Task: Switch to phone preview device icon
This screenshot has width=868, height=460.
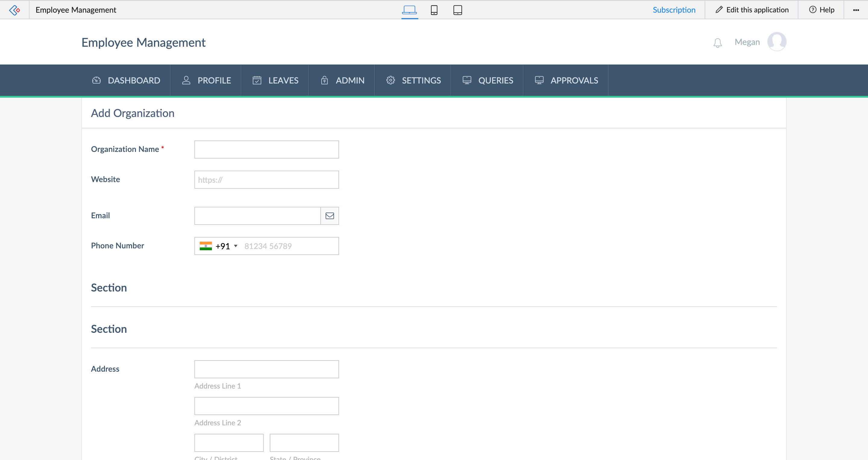Action: click(x=434, y=10)
